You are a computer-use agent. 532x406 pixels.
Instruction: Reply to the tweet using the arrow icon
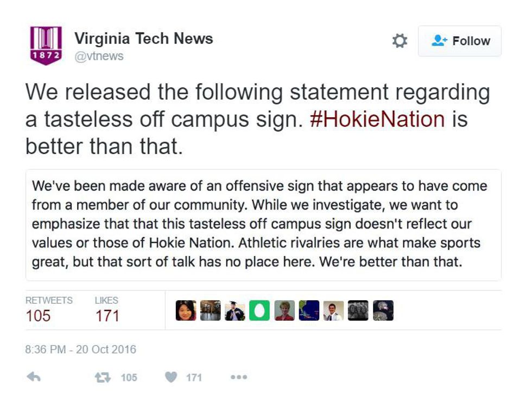tap(34, 377)
